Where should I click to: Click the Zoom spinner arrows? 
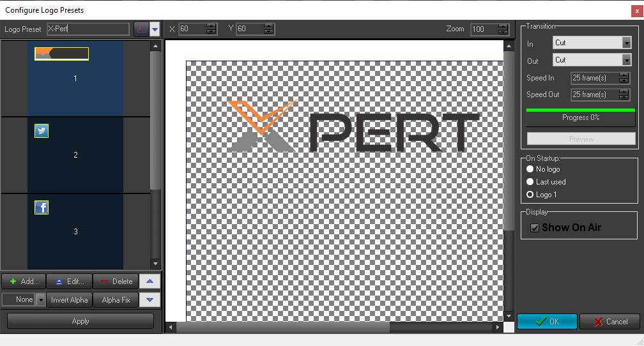[x=503, y=29]
